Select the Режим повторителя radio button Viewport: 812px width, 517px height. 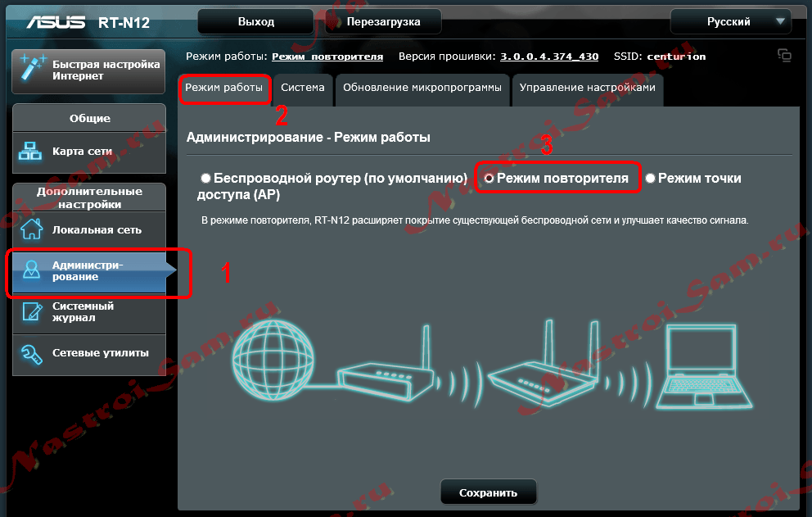coord(489,178)
